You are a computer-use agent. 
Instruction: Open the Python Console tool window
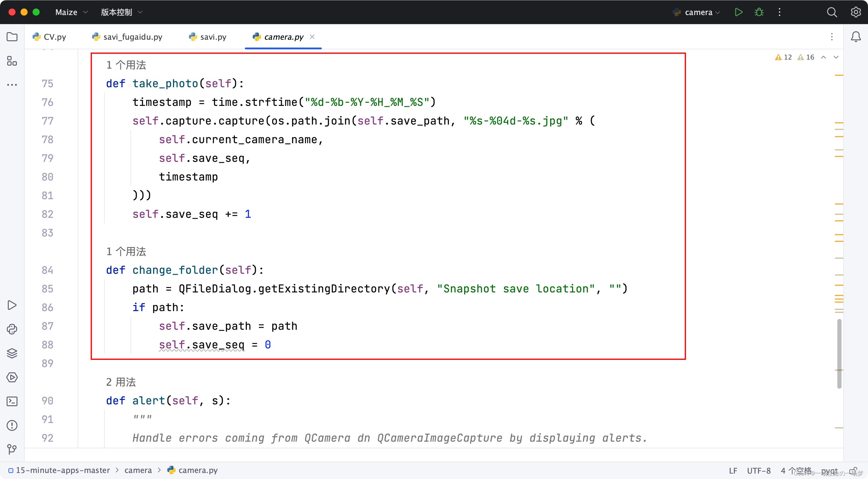12,329
